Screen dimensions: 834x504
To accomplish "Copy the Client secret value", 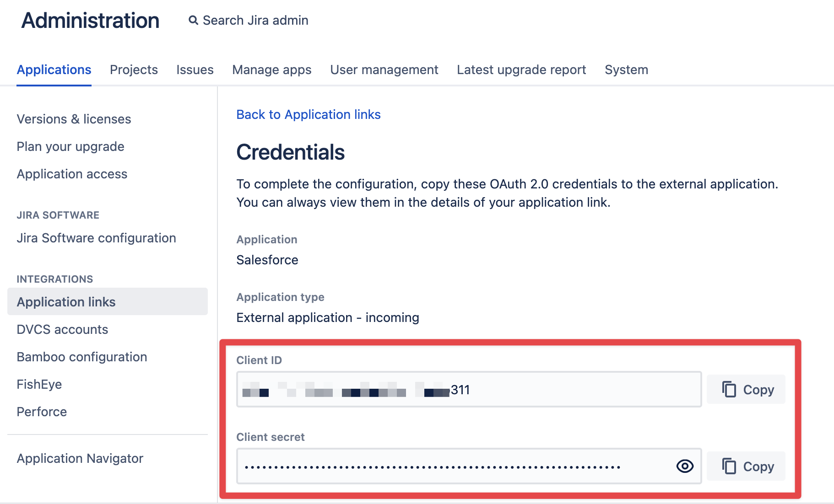I will 746,466.
